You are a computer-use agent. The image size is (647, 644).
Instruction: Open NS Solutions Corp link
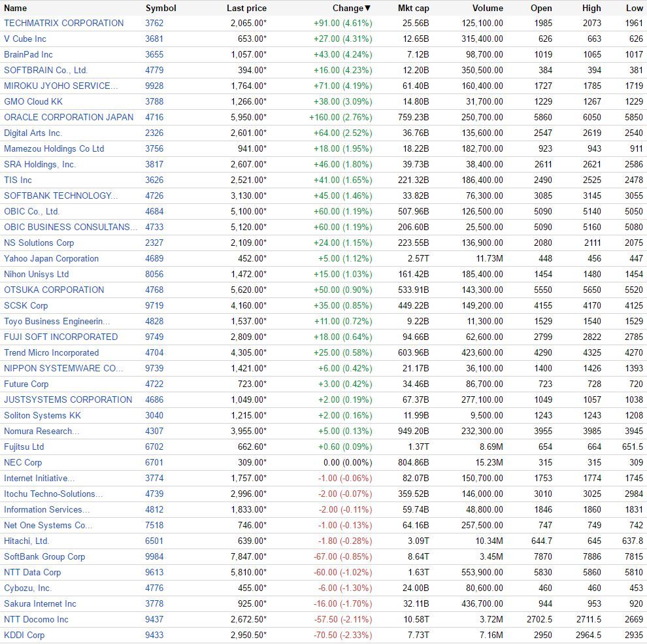click(x=39, y=243)
